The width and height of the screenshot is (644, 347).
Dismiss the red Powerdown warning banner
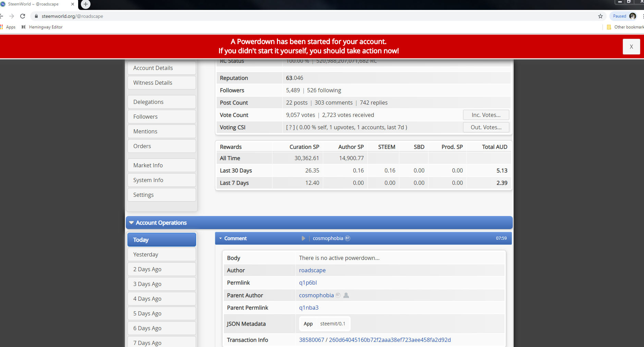tap(631, 47)
